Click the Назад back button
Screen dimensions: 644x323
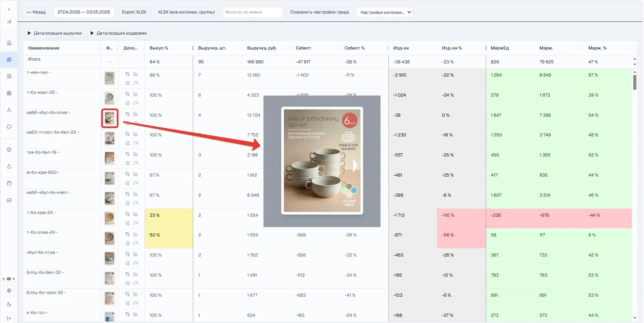[x=36, y=12]
